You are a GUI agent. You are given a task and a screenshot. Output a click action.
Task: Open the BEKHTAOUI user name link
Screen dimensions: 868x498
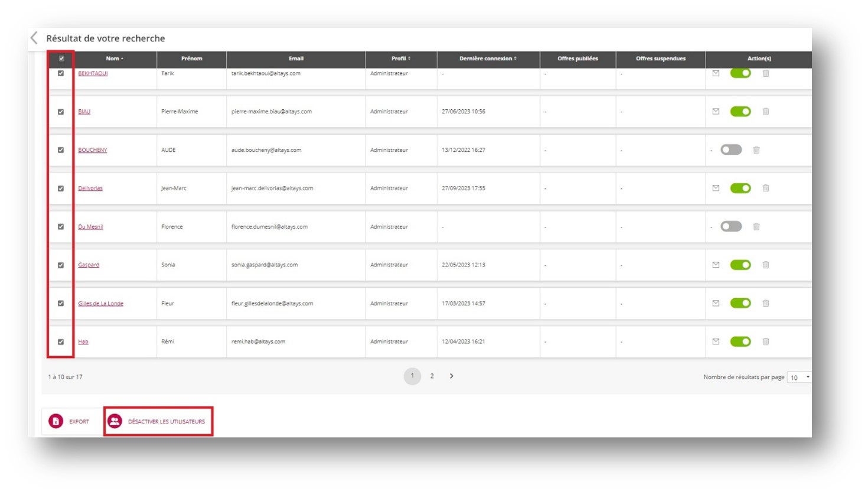(x=93, y=73)
